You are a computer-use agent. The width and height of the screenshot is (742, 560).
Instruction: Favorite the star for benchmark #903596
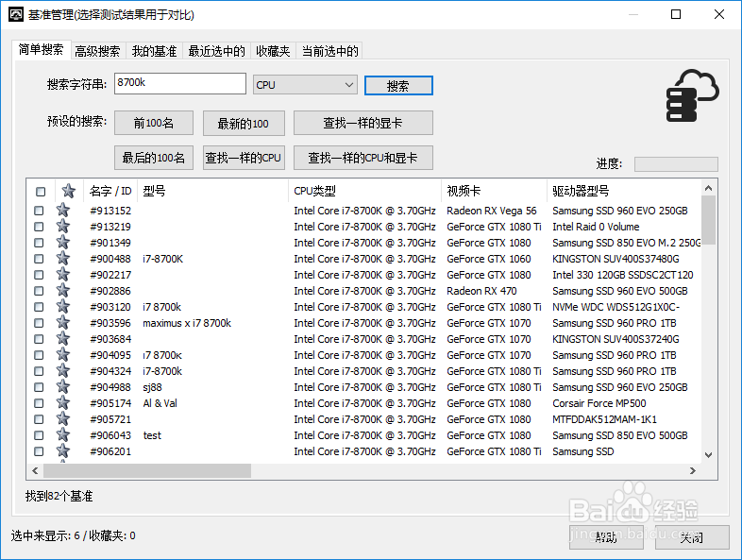pos(63,323)
